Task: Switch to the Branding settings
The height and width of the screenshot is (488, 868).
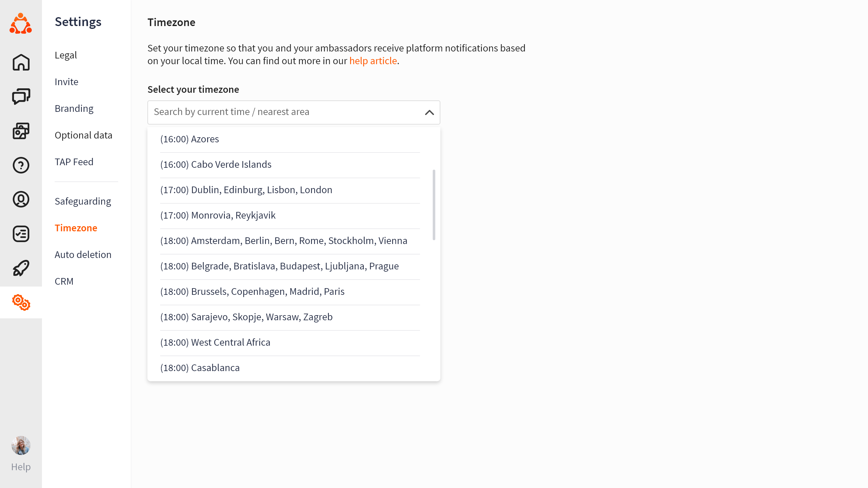Action: (74, 108)
